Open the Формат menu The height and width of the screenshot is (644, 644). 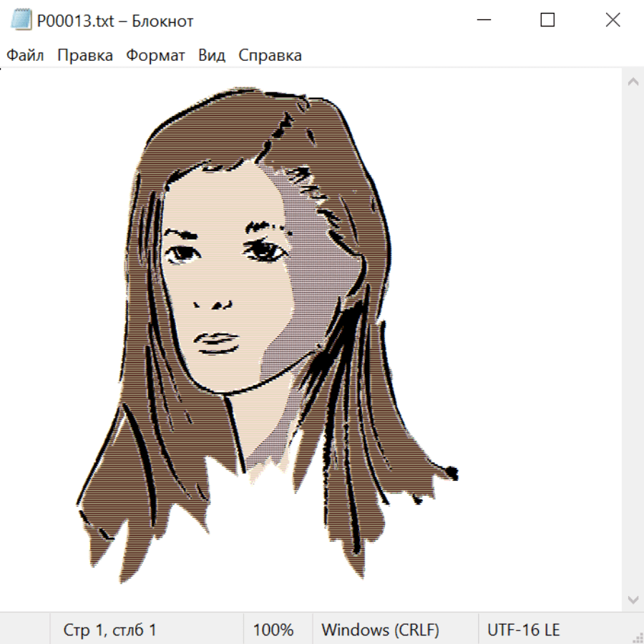point(155,56)
